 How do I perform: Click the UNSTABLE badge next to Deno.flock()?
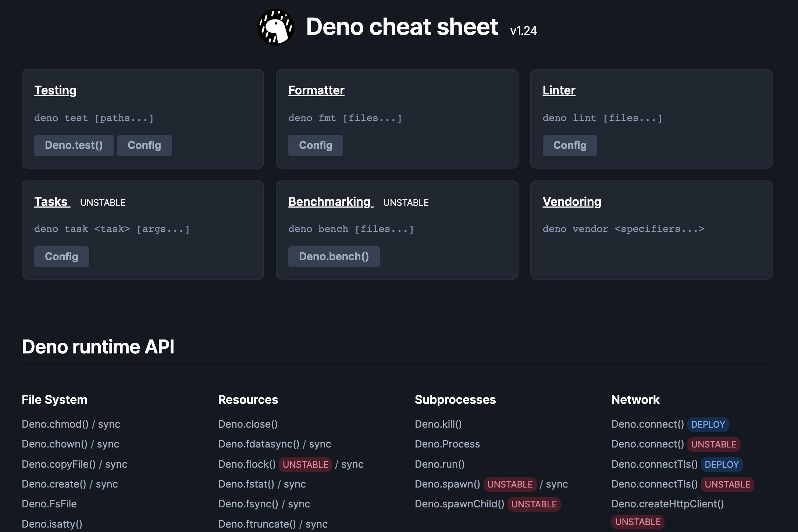tap(305, 464)
